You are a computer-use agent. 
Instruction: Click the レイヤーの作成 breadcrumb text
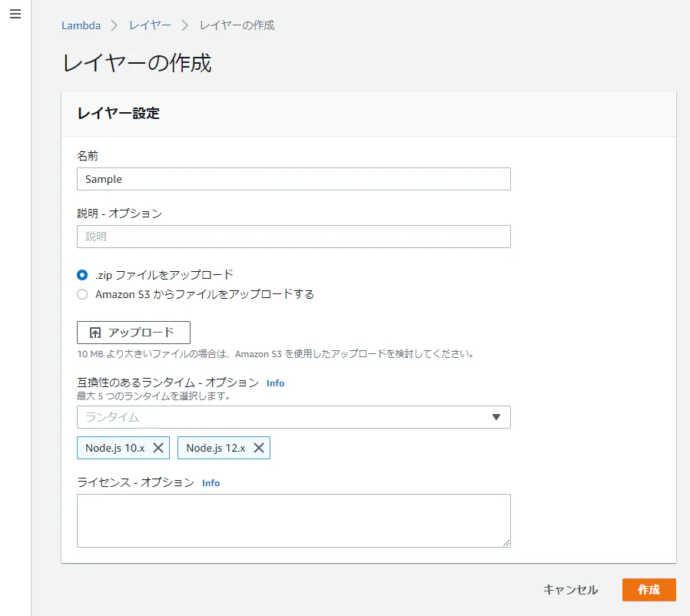[x=237, y=25]
